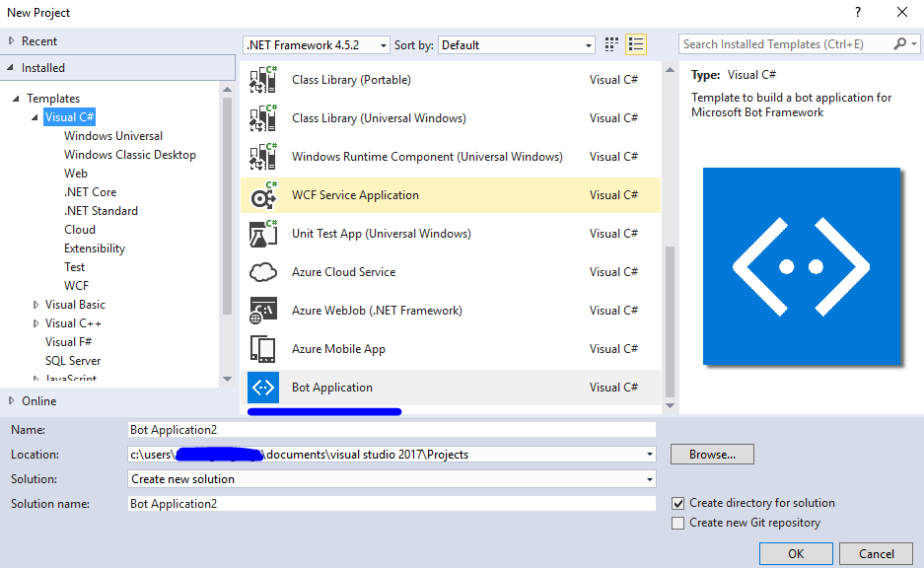Select the Bot Application template name
924x568 pixels.
[x=332, y=388]
